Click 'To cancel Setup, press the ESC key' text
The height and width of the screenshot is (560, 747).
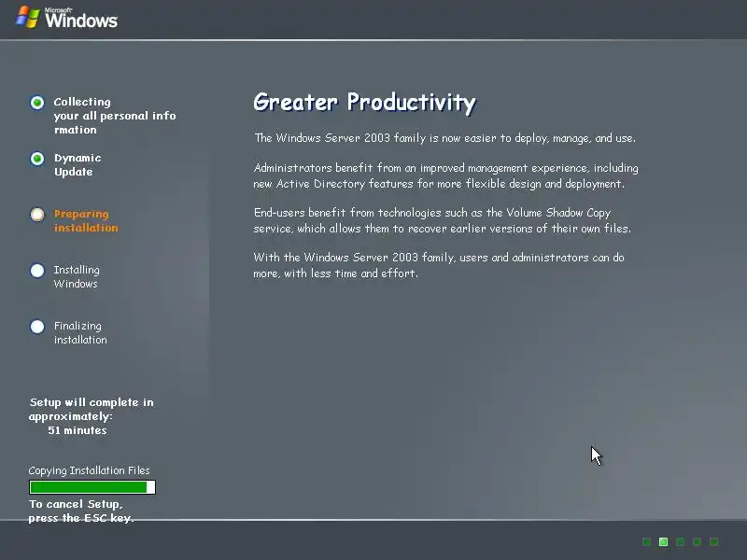[81, 511]
